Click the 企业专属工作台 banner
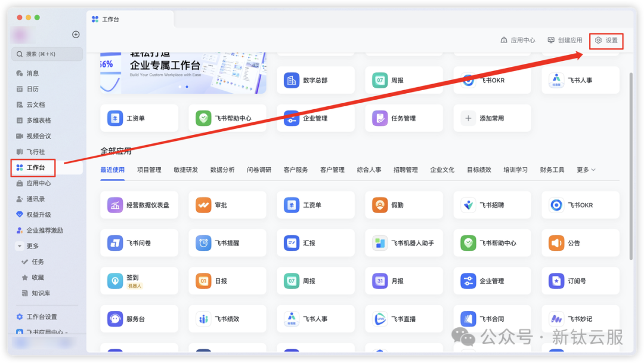The image size is (644, 363). tap(183, 73)
